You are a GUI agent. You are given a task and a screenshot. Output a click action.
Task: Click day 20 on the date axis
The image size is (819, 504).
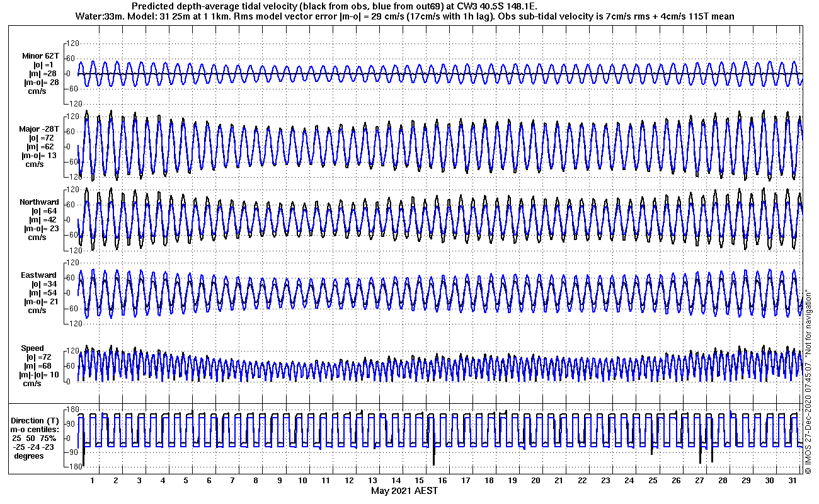point(535,481)
